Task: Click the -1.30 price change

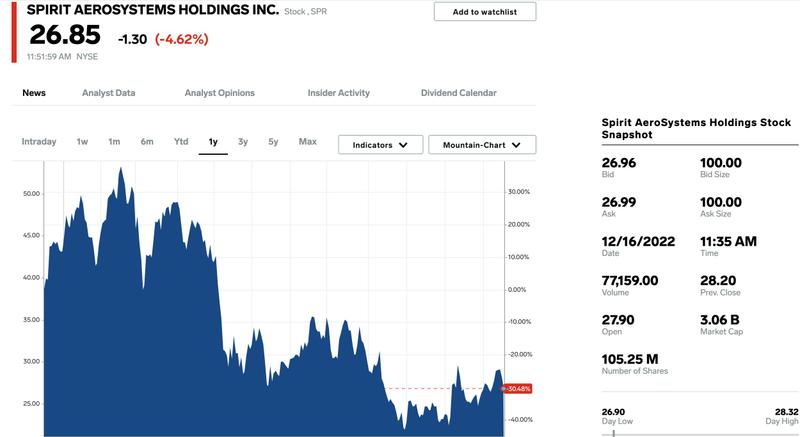Action: pos(133,39)
